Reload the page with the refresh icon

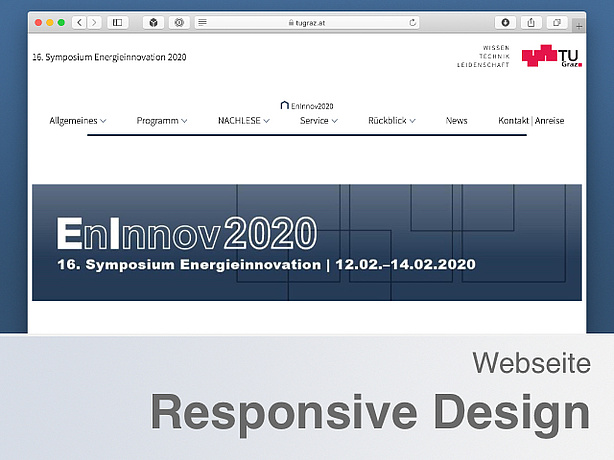(413, 22)
